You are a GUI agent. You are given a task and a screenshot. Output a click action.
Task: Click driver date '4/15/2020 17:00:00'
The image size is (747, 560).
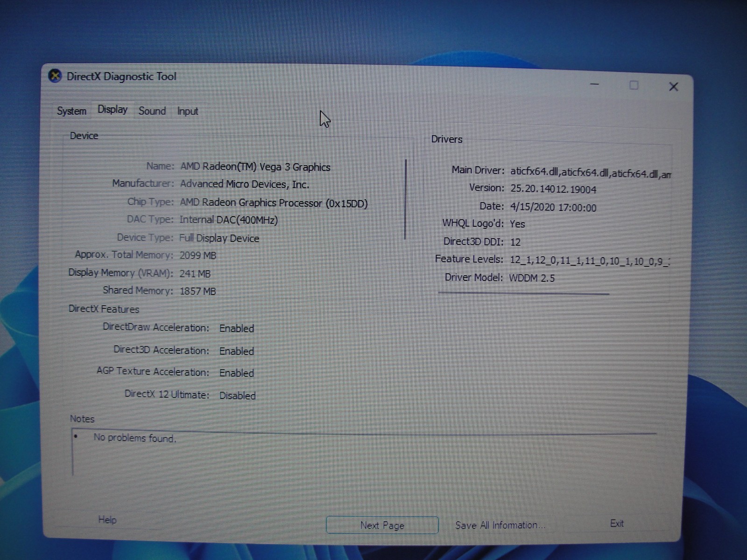553,207
